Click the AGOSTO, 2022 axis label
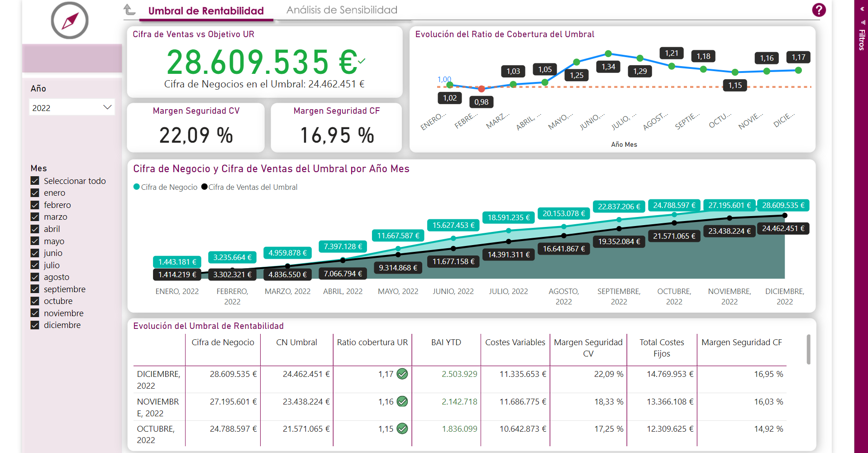This screenshot has height=453, width=868. (564, 296)
